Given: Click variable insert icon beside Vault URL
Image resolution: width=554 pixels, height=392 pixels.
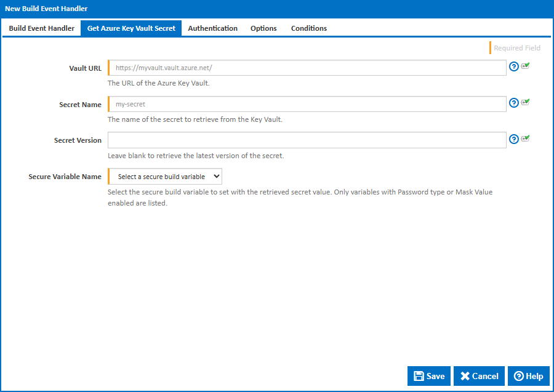Looking at the screenshot, I should tap(525, 66).
